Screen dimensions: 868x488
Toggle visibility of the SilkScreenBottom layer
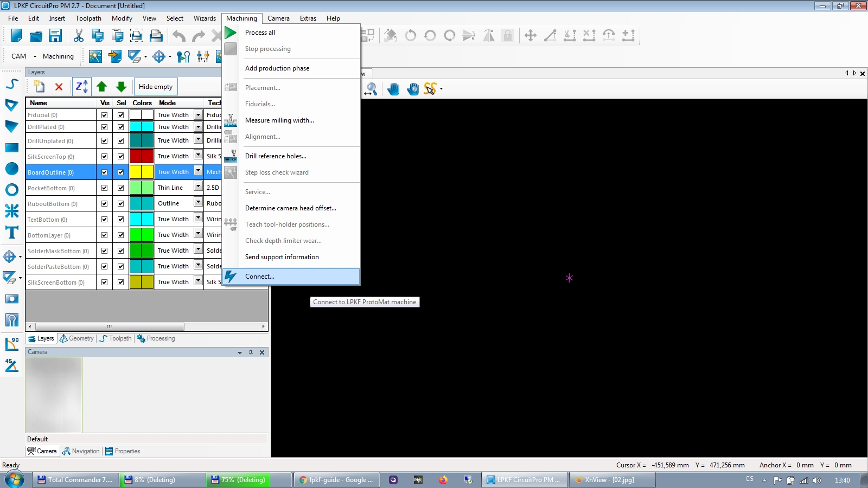pos(104,282)
